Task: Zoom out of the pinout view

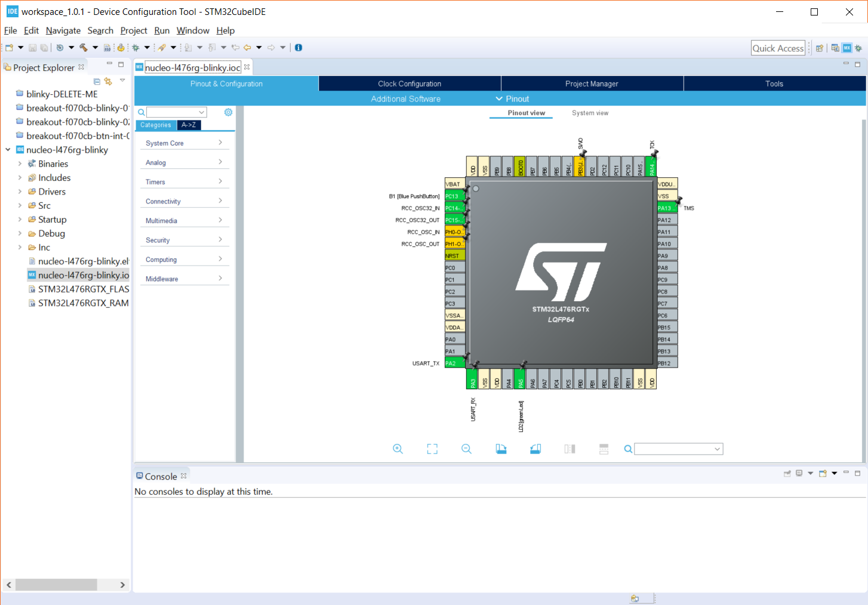Action: click(467, 449)
